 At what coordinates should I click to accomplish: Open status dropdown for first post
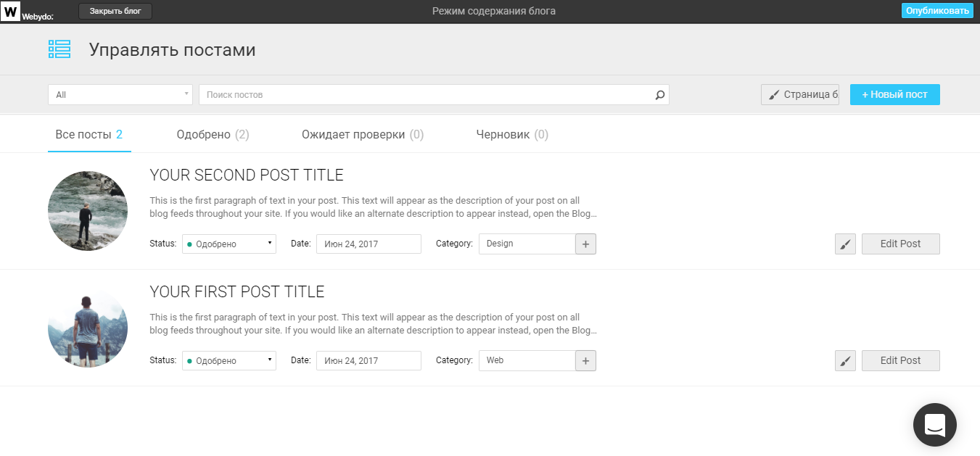click(x=228, y=361)
